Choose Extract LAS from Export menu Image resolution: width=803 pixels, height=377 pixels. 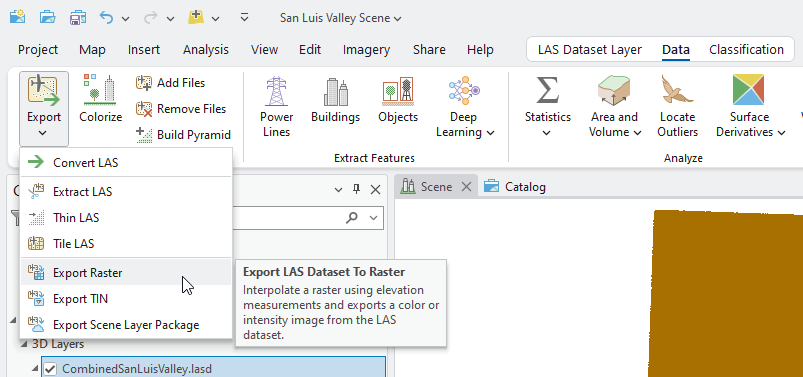(x=126, y=192)
